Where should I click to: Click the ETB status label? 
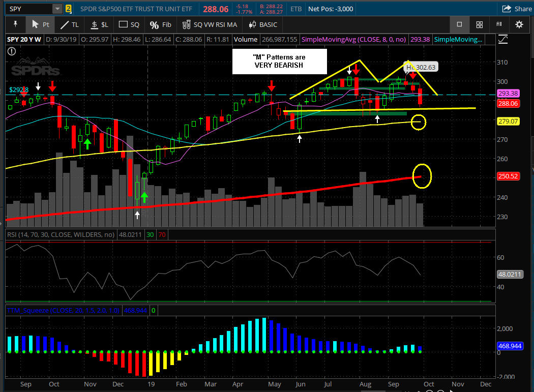point(295,9)
